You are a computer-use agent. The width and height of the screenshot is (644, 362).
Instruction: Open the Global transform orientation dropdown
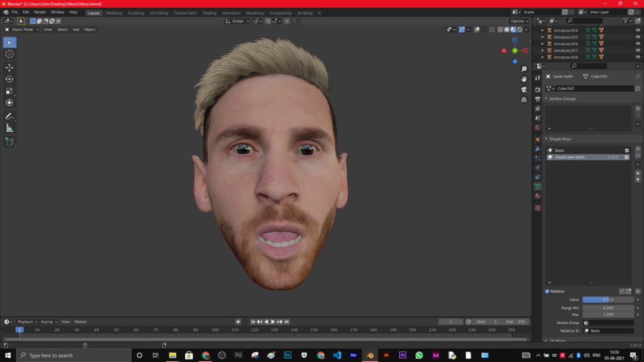coord(237,21)
